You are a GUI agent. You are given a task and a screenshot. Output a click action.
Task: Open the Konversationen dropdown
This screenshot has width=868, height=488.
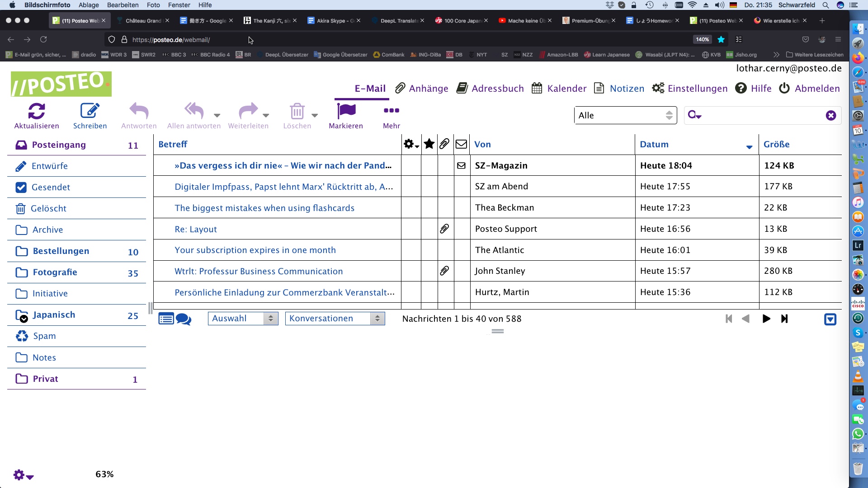pos(335,318)
